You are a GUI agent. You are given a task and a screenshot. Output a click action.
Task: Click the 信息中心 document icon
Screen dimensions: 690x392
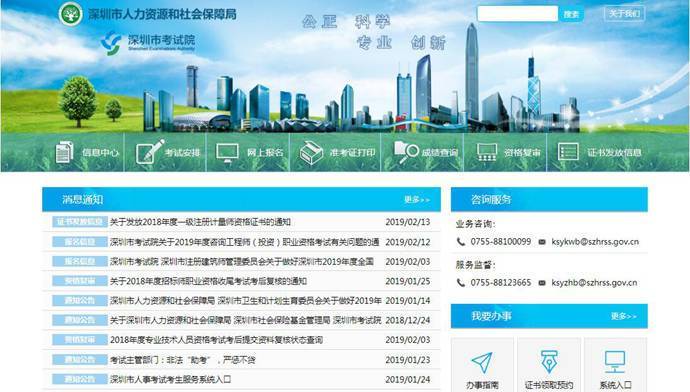tap(64, 152)
